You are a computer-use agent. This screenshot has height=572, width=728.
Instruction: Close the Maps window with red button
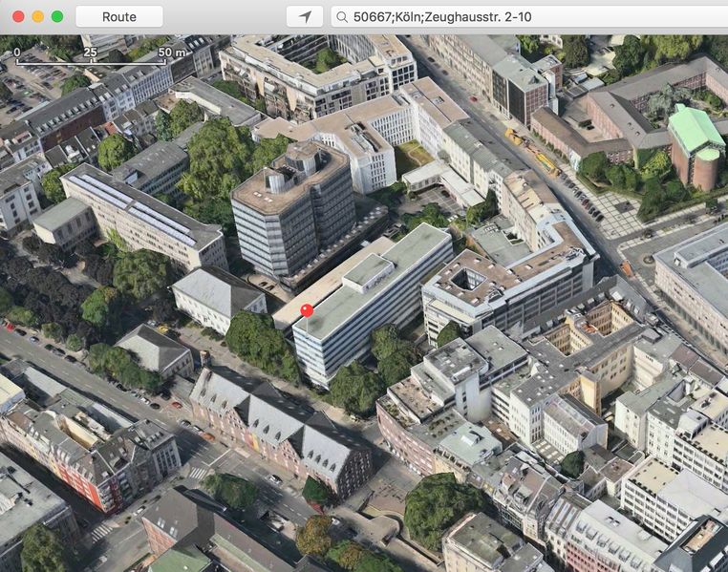click(18, 16)
